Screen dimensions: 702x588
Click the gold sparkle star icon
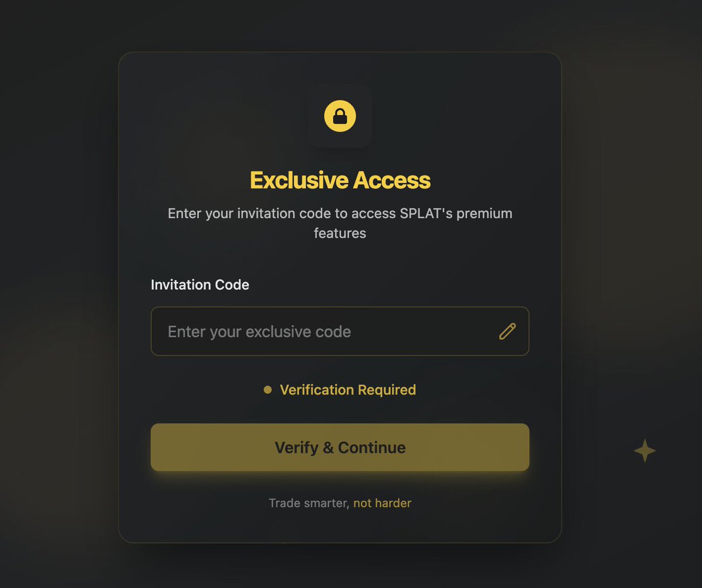pos(645,451)
